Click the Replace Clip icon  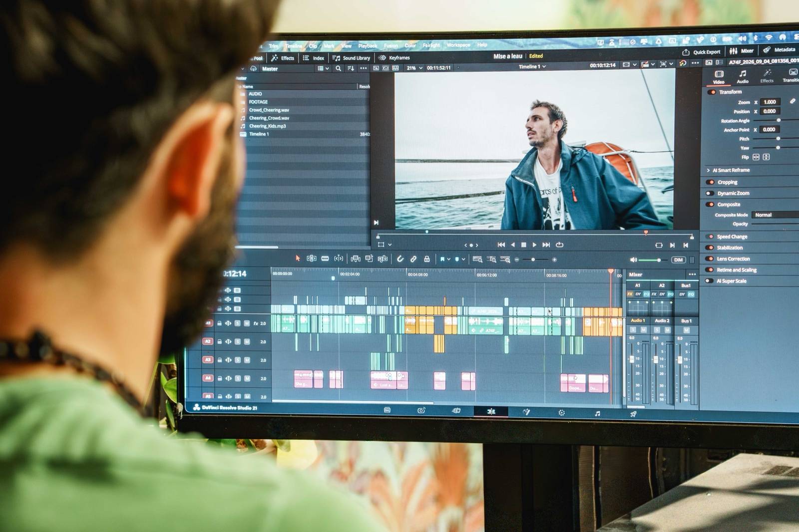(383, 259)
